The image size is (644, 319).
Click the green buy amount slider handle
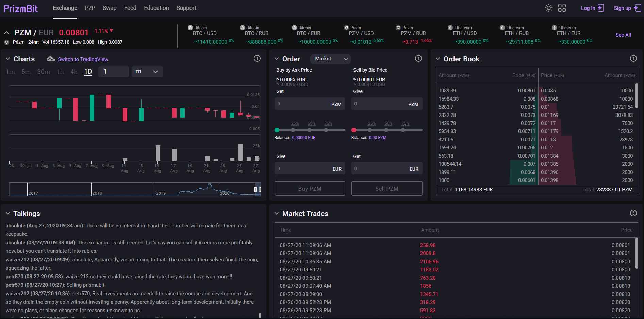(x=277, y=130)
